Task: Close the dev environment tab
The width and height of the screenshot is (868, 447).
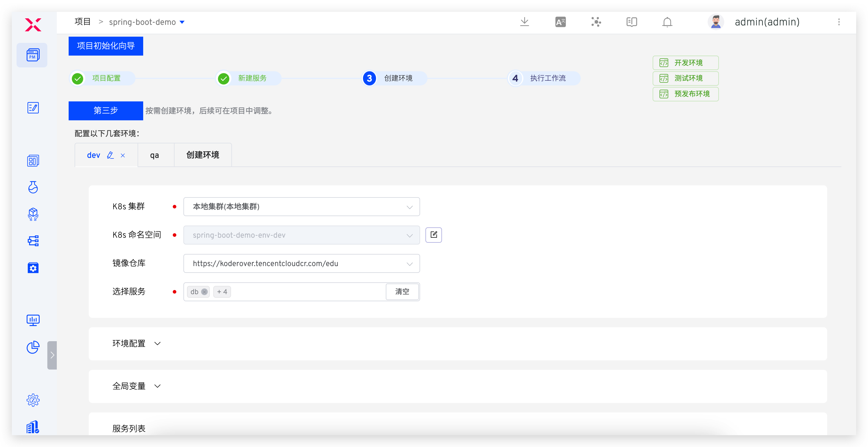Action: [123, 156]
